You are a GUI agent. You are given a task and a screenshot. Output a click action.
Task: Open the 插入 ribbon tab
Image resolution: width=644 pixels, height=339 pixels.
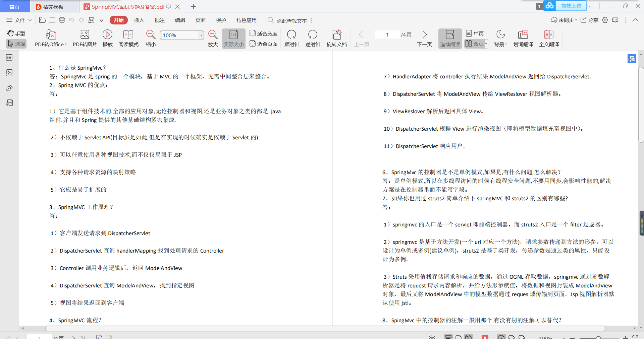coord(139,20)
